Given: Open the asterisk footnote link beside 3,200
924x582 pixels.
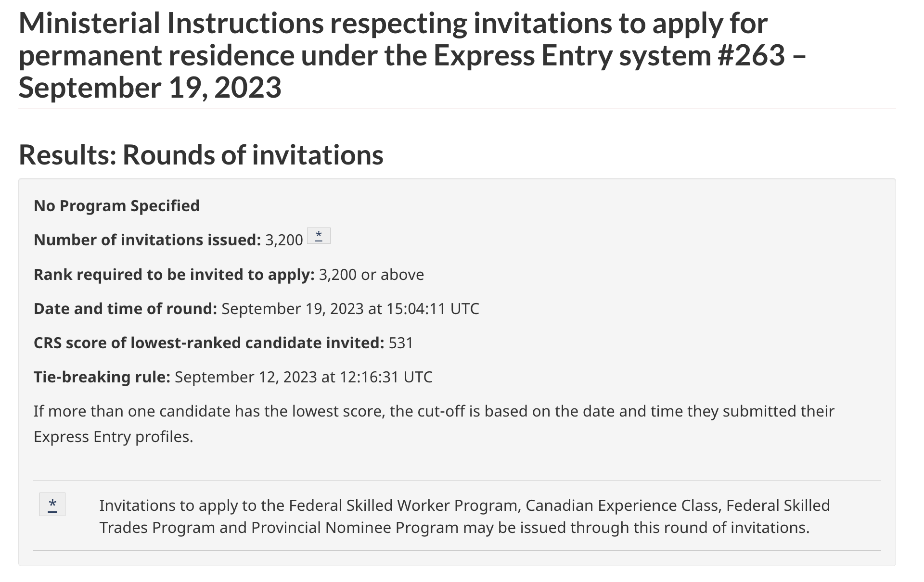Looking at the screenshot, I should click(319, 236).
